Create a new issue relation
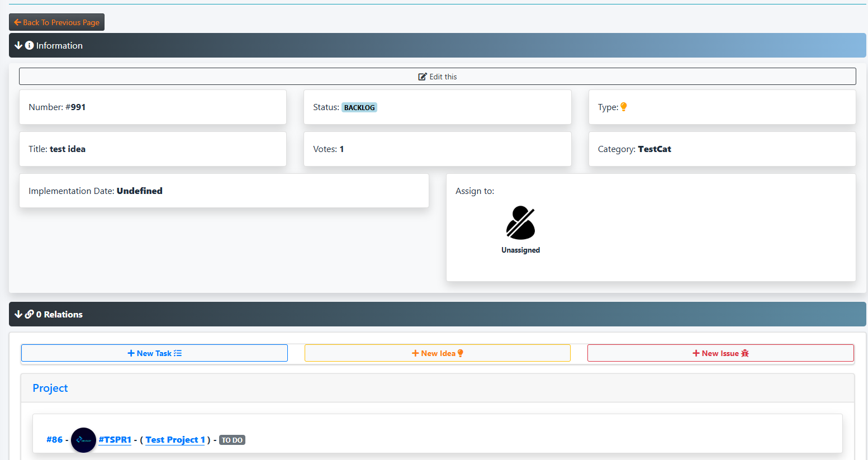 [x=720, y=353]
